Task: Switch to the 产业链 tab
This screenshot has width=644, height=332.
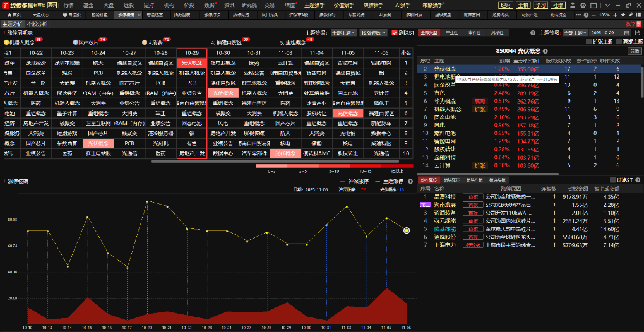Action: coord(451,32)
